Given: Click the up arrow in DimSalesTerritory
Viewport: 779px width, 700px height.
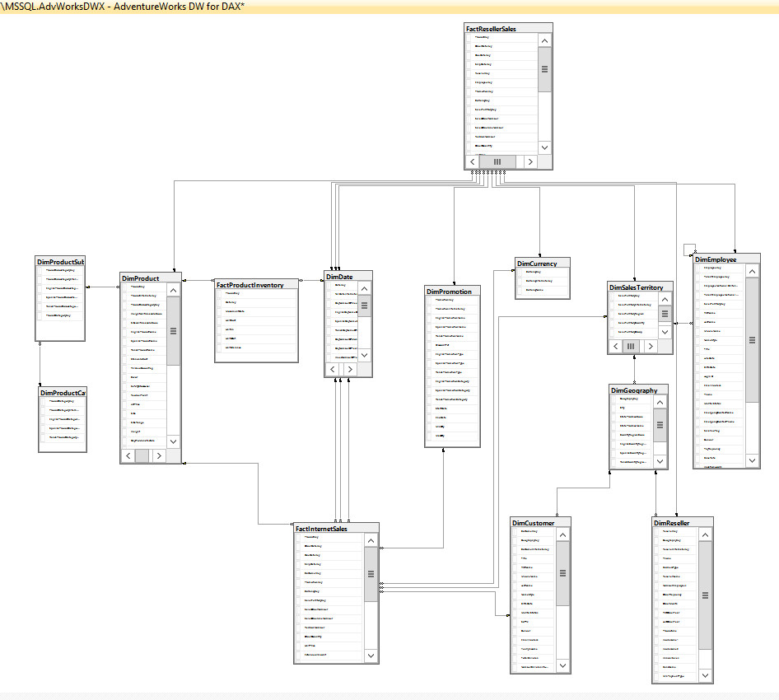Looking at the screenshot, I should coord(665,299).
